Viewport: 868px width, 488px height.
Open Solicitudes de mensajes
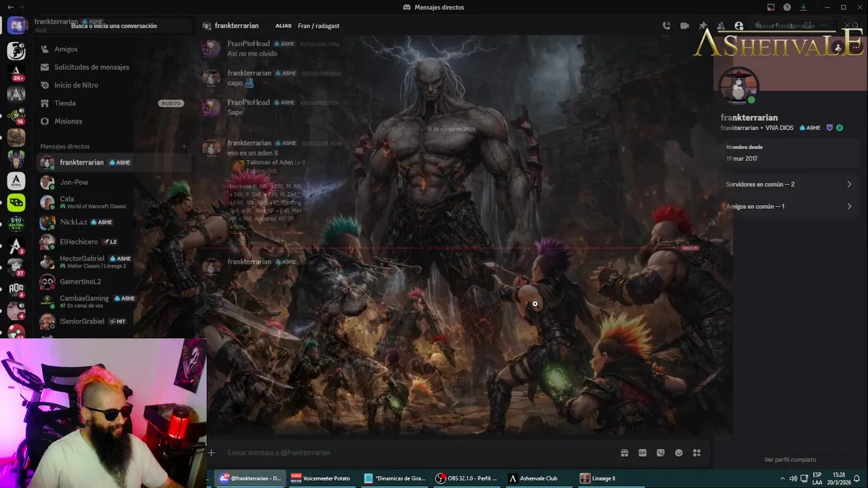pyautogui.click(x=114, y=67)
